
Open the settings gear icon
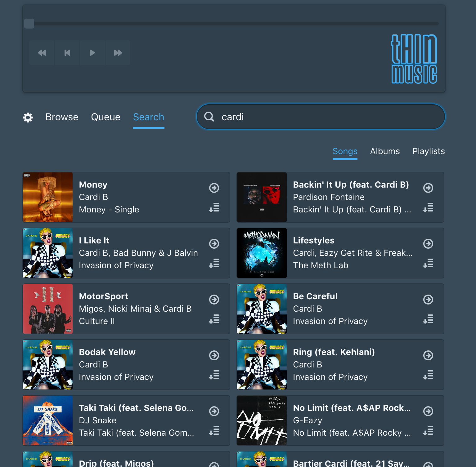pyautogui.click(x=28, y=117)
